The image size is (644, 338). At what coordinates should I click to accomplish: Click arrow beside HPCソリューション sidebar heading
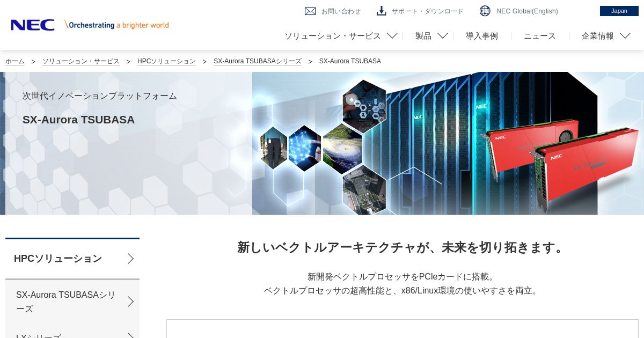130,259
